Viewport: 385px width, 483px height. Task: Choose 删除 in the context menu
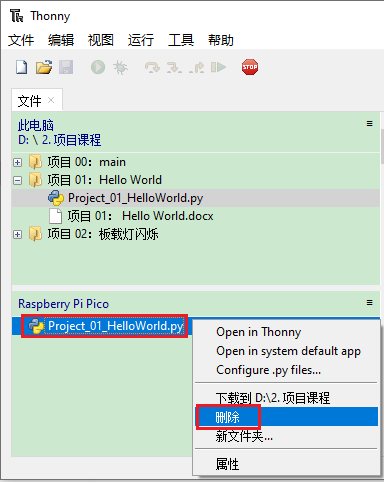286,417
